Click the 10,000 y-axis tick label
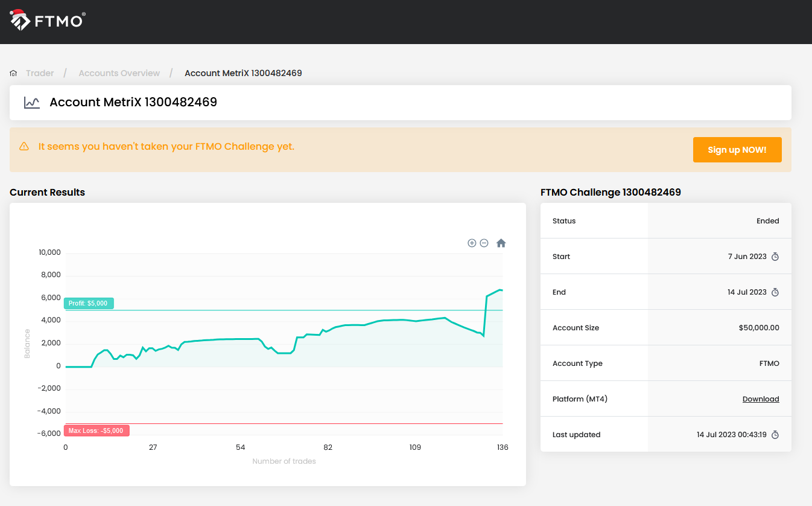Screen dimensions: 812x506 coord(49,252)
